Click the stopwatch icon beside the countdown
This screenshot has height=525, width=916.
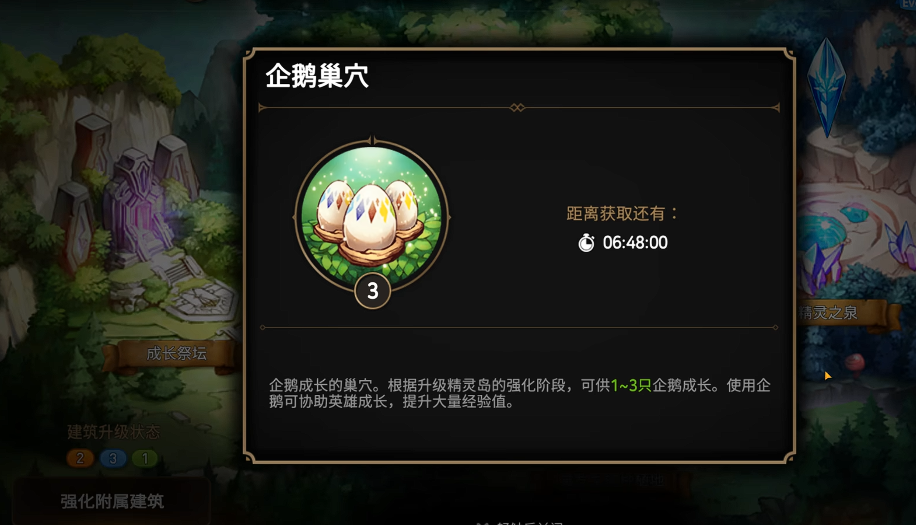[x=586, y=242]
